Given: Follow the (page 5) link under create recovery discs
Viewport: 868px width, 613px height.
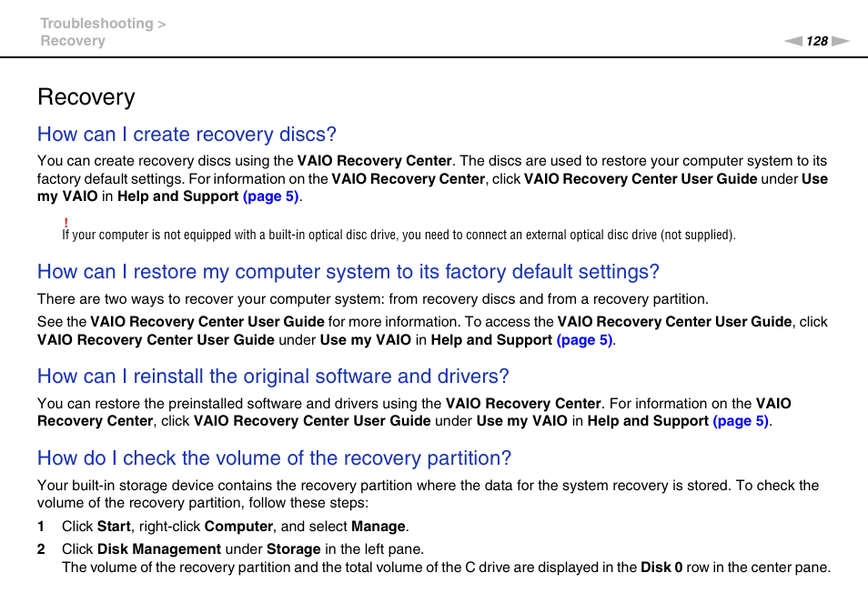Looking at the screenshot, I should pyautogui.click(x=271, y=196).
